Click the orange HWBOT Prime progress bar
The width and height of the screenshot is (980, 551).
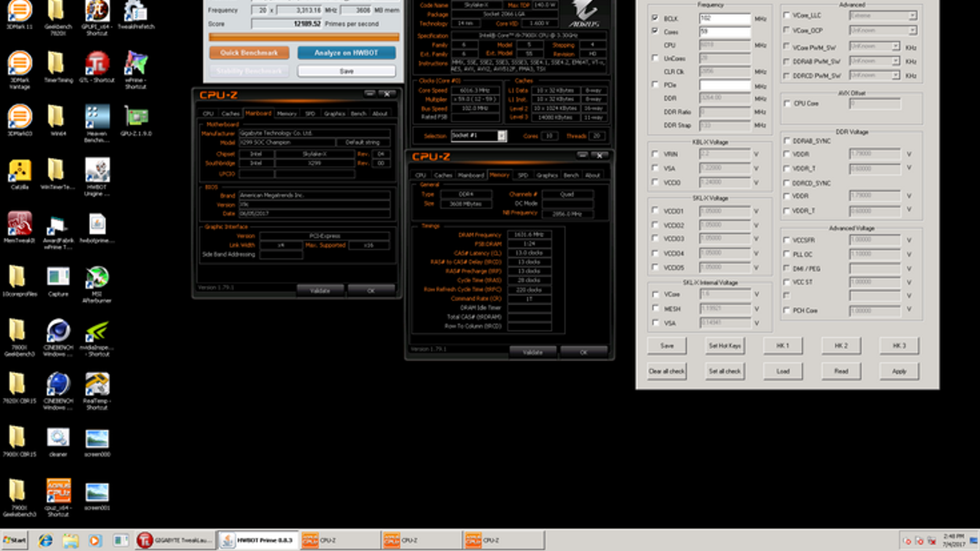[x=304, y=37]
